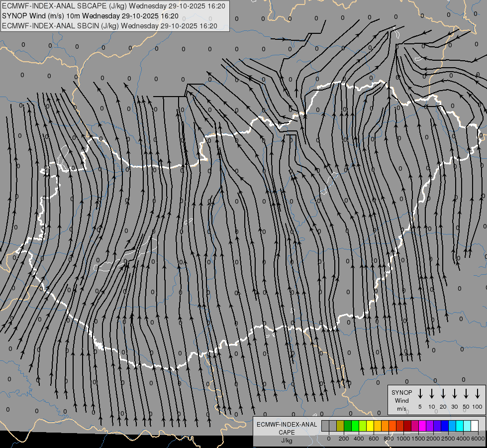
Task: Click the J/kg unit in color legend
Action: click(287, 441)
